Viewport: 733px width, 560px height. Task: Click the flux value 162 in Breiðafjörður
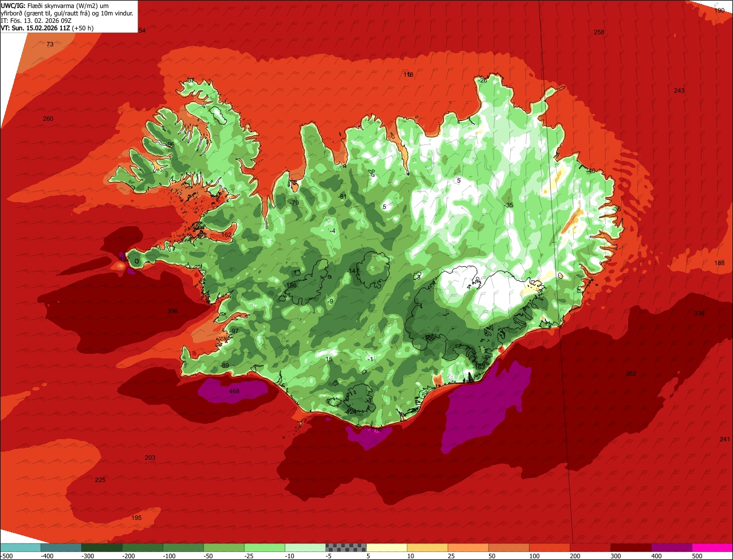pos(227,235)
